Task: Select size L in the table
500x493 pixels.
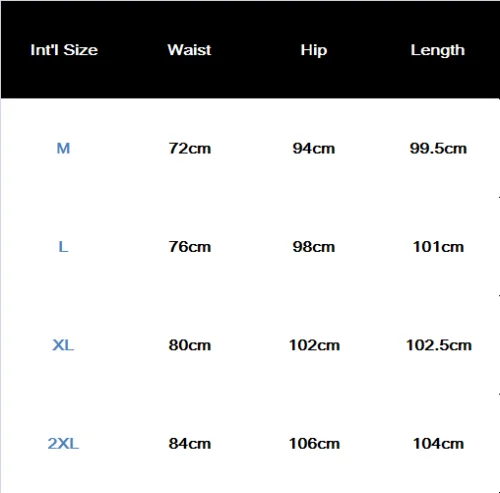Action: coord(63,247)
